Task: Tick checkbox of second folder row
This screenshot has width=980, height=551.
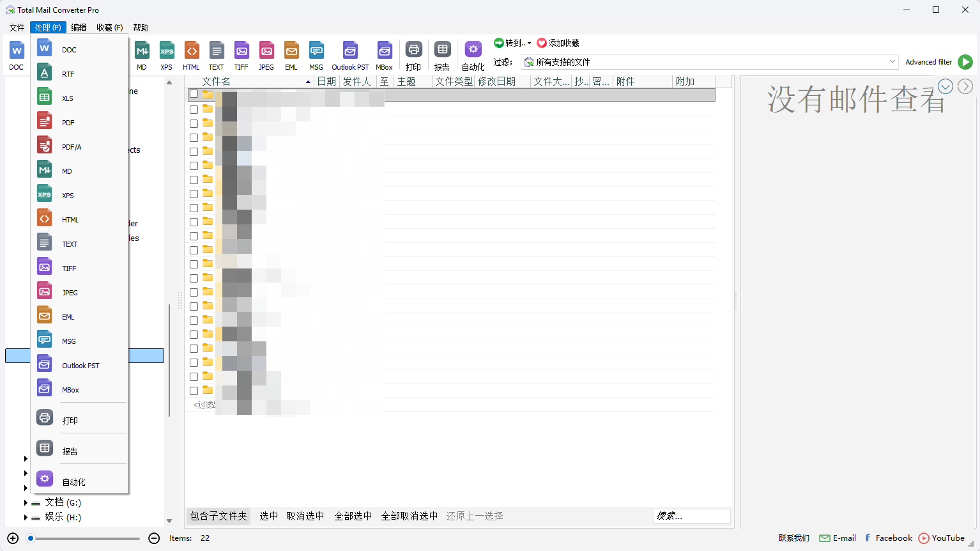Action: coord(194,109)
